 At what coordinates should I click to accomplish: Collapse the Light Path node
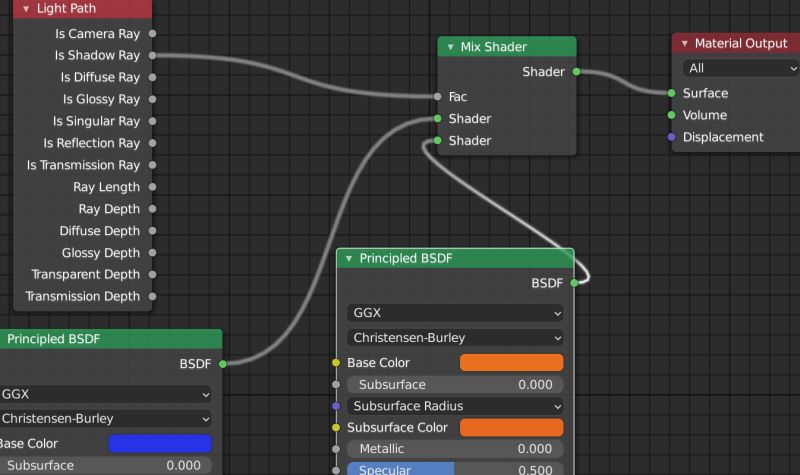(26, 9)
